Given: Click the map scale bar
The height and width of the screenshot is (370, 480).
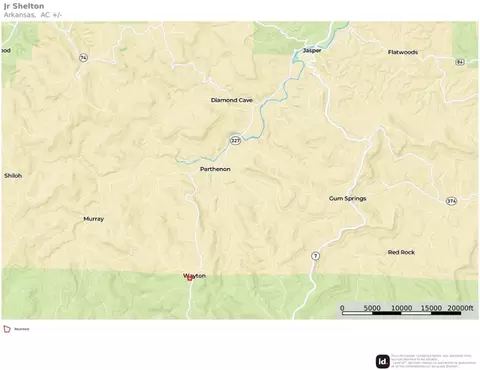Looking at the screenshot, I should click(401, 313).
